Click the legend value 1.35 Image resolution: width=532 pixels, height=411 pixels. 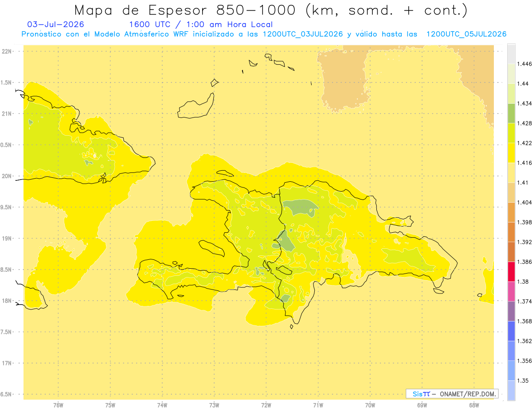(523, 381)
